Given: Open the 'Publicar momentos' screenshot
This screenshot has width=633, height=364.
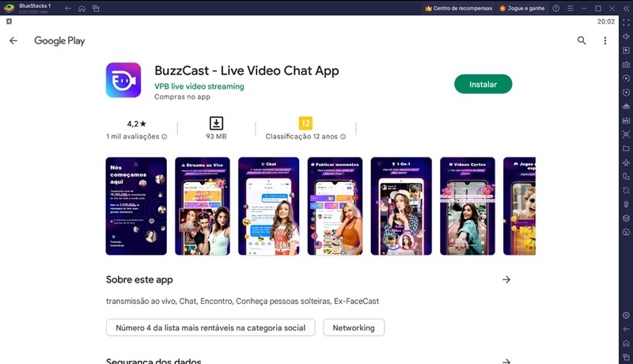Looking at the screenshot, I should [335, 207].
